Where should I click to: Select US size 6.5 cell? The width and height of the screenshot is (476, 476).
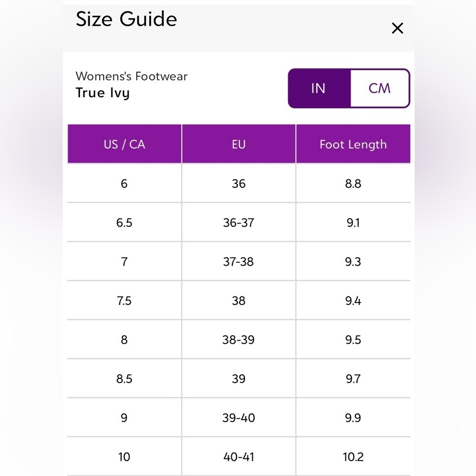(124, 223)
